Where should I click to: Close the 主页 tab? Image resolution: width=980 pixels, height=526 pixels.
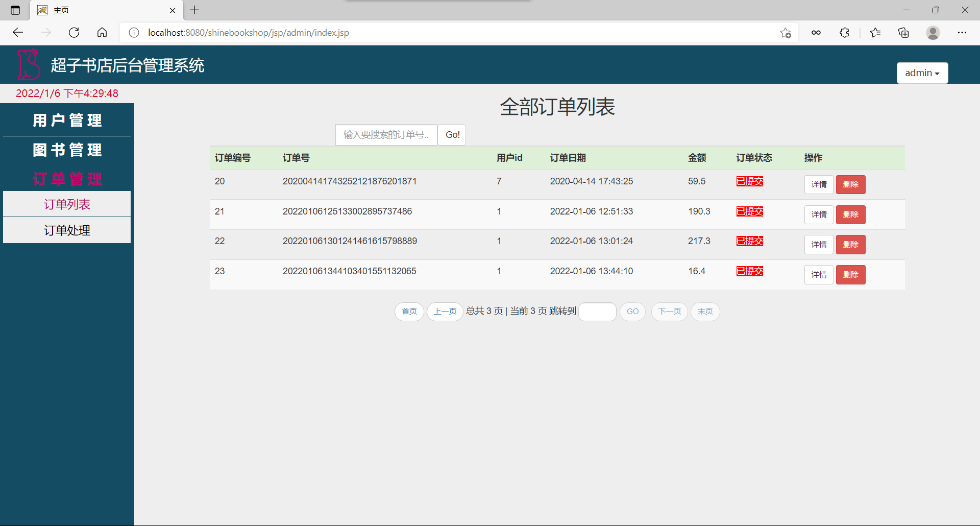coord(173,10)
